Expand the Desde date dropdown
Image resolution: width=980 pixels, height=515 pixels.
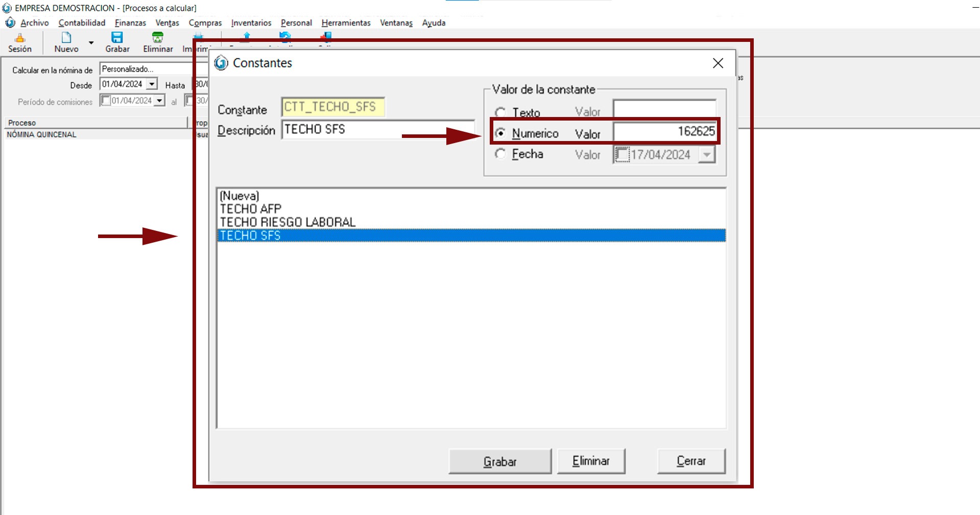pyautogui.click(x=152, y=84)
